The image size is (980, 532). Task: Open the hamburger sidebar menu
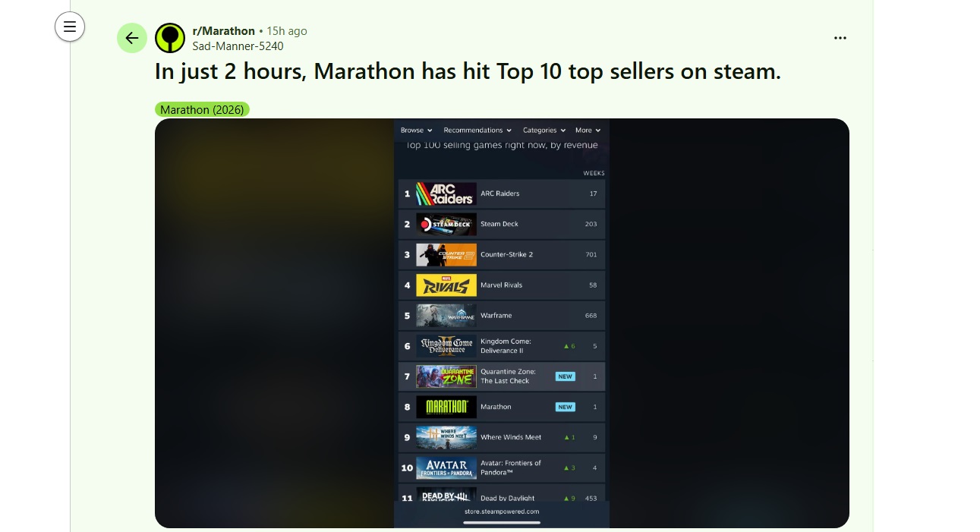coord(70,27)
